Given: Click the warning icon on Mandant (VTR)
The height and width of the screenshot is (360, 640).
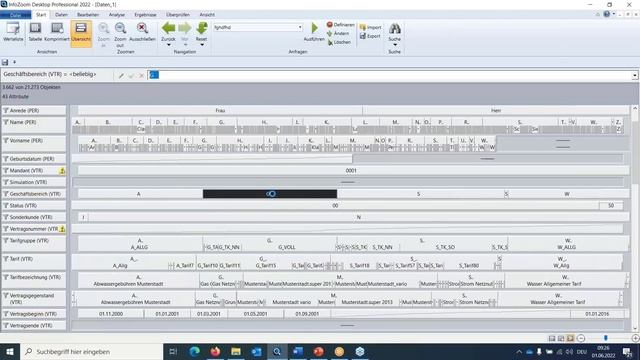Looking at the screenshot, I should (62, 171).
